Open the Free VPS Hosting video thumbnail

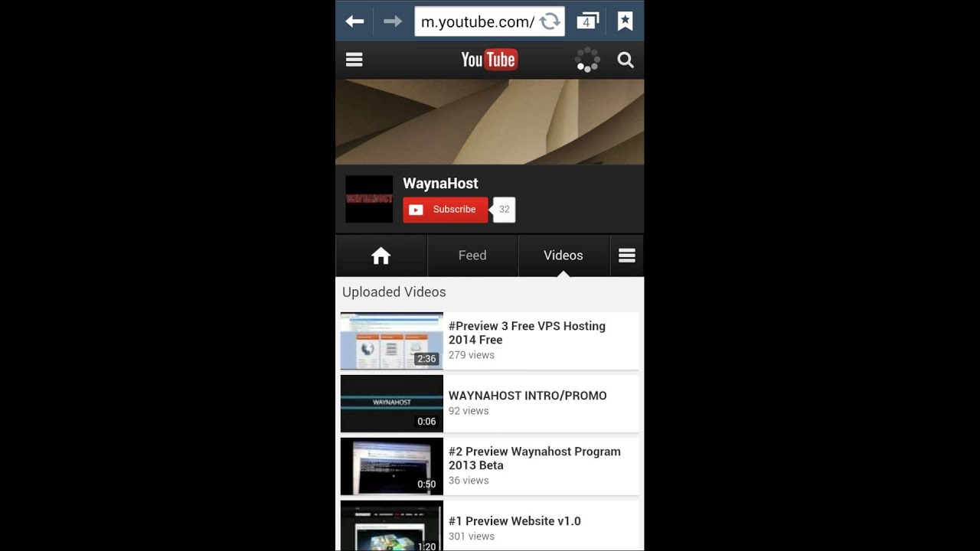pos(392,341)
